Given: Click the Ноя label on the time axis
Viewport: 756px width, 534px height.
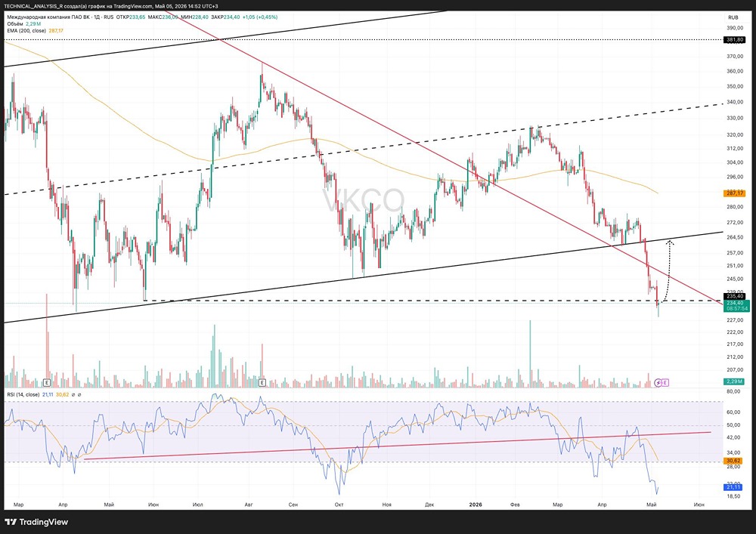Looking at the screenshot, I should [386, 505].
